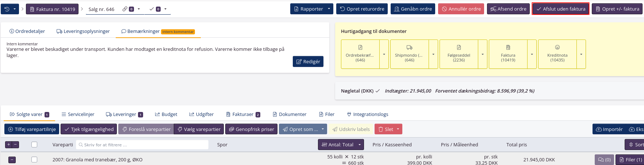Click Afsend ordre button
Screen dimensions: 644x165
pyautogui.click(x=508, y=9)
